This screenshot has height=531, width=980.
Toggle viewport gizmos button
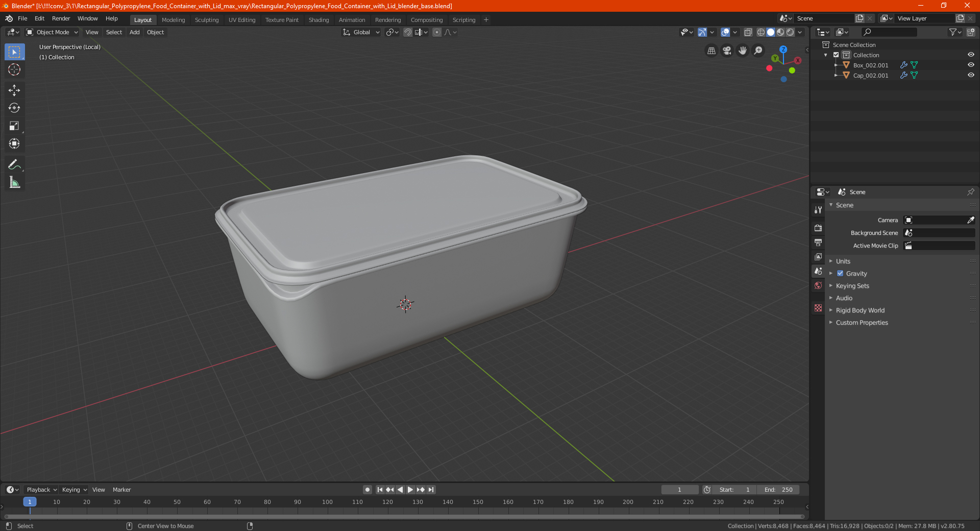702,32
